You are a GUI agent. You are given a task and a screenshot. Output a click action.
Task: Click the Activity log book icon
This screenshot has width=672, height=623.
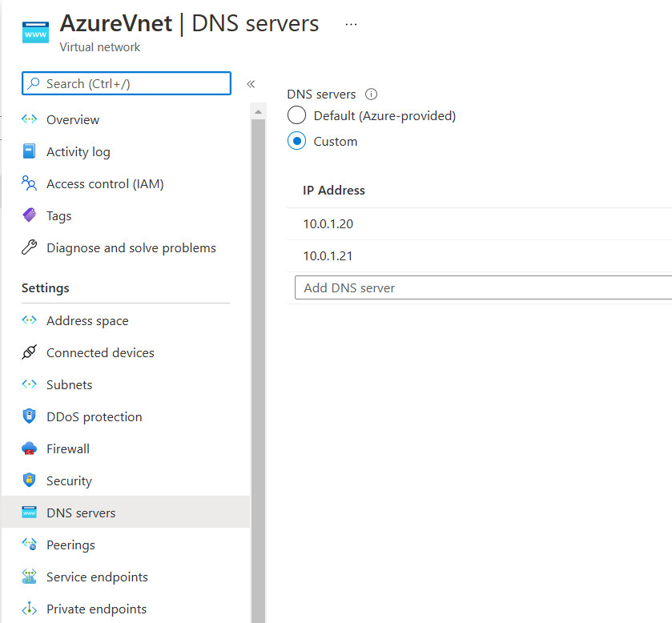point(29,151)
